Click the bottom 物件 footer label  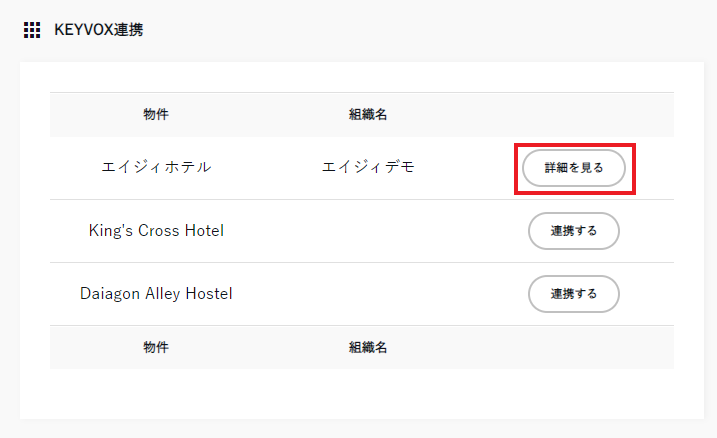coord(156,347)
